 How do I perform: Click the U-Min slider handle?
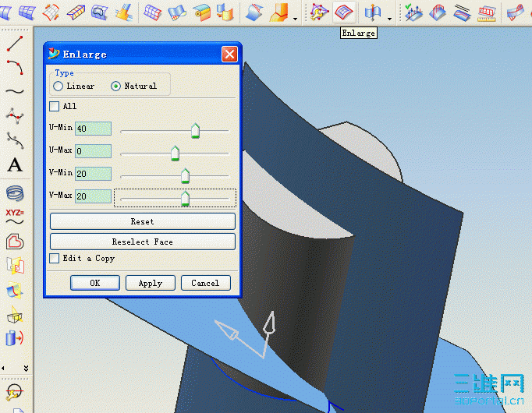pyautogui.click(x=196, y=131)
